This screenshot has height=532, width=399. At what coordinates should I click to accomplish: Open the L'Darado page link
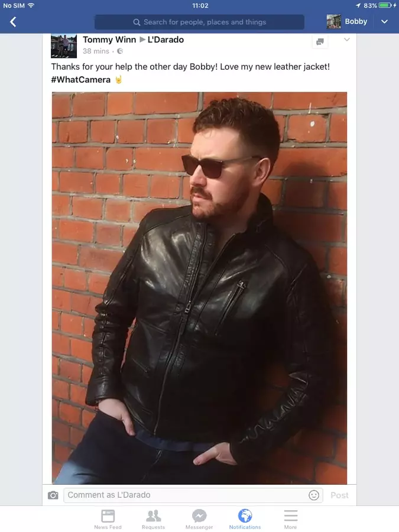[166, 40]
